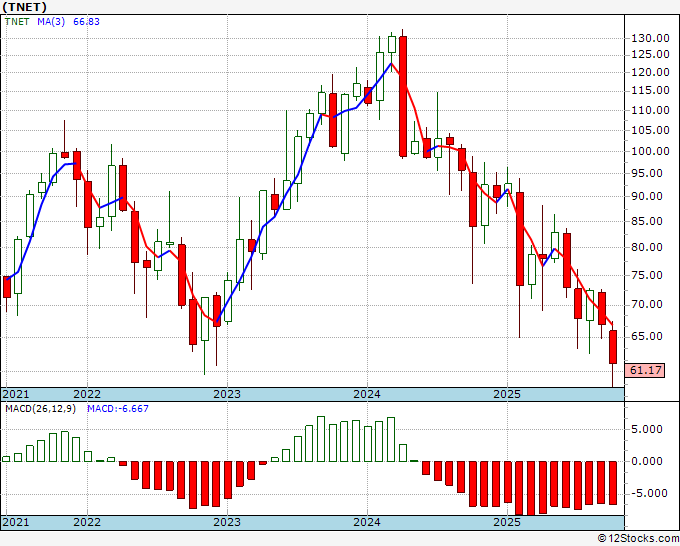Click the 125.00 price axis label
Screen dimensions: 680x546
coord(650,54)
